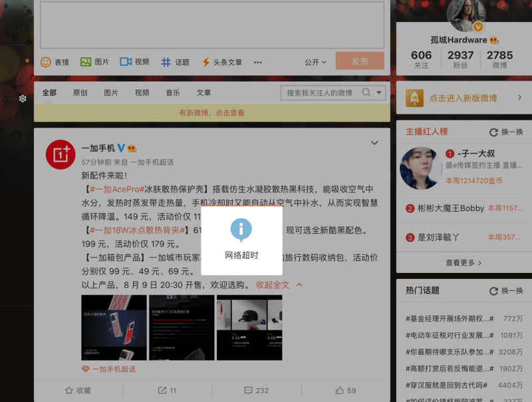532x402 pixels.
Task: Click the 一加手机 red logo avatar
Action: pos(61,154)
